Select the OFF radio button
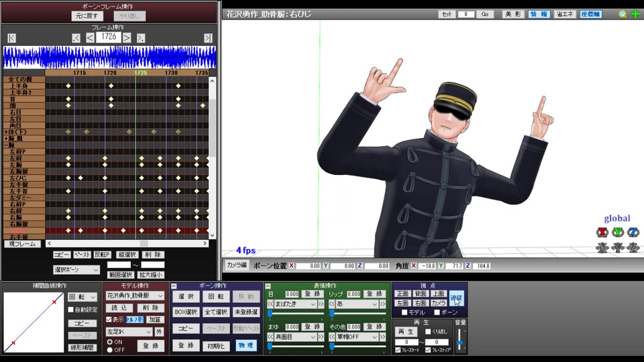644x362 pixels. pos(110,350)
